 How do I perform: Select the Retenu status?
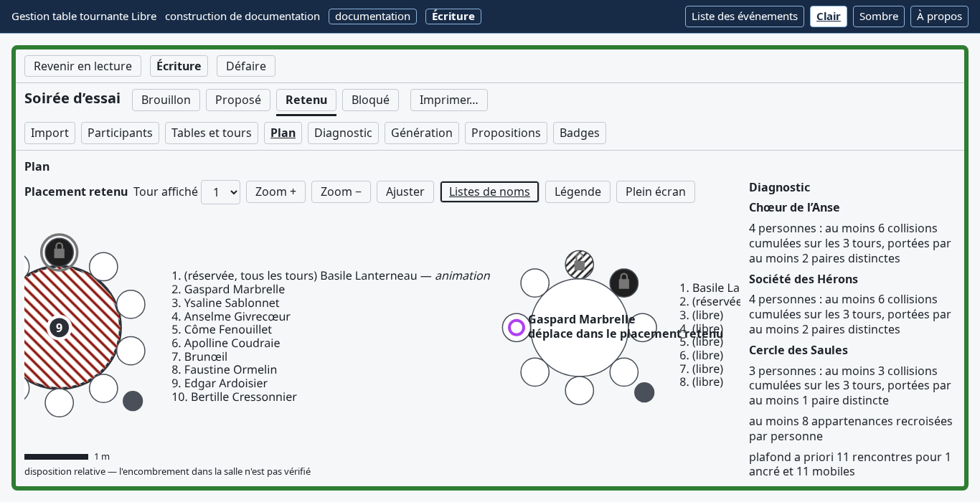306,100
